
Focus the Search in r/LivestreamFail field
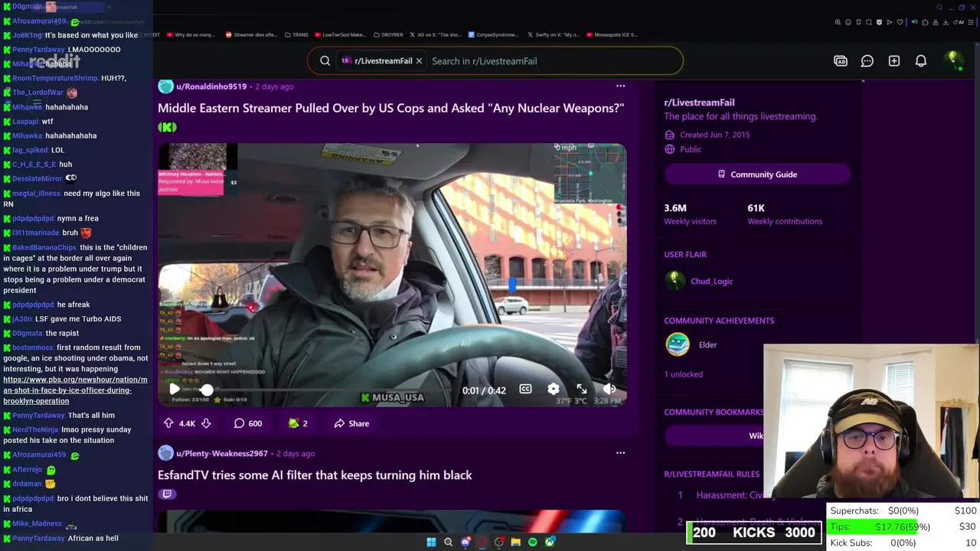551,60
